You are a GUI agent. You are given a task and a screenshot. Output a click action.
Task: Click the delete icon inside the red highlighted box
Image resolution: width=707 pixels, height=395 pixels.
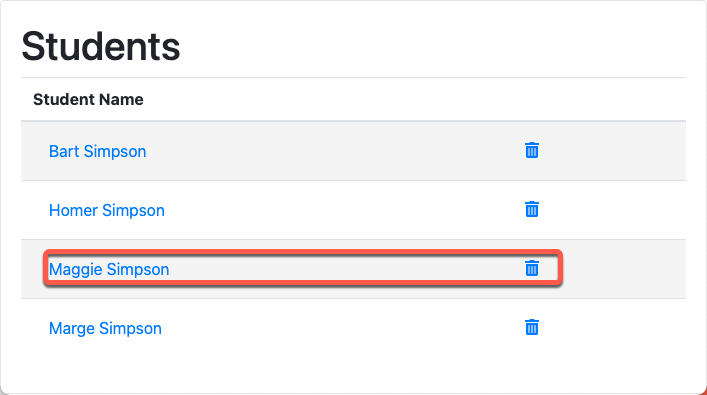coord(532,268)
